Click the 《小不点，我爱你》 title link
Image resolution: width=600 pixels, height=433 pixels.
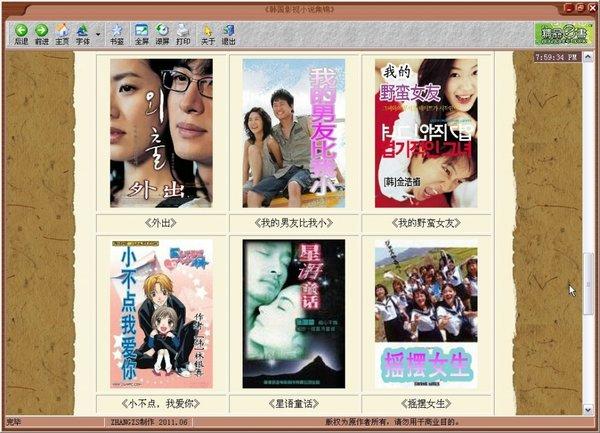pos(161,404)
